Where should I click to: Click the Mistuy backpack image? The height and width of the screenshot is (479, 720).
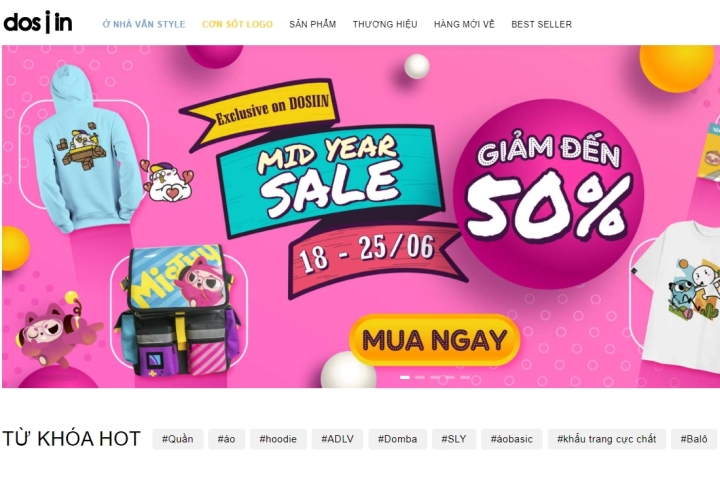[x=178, y=311]
